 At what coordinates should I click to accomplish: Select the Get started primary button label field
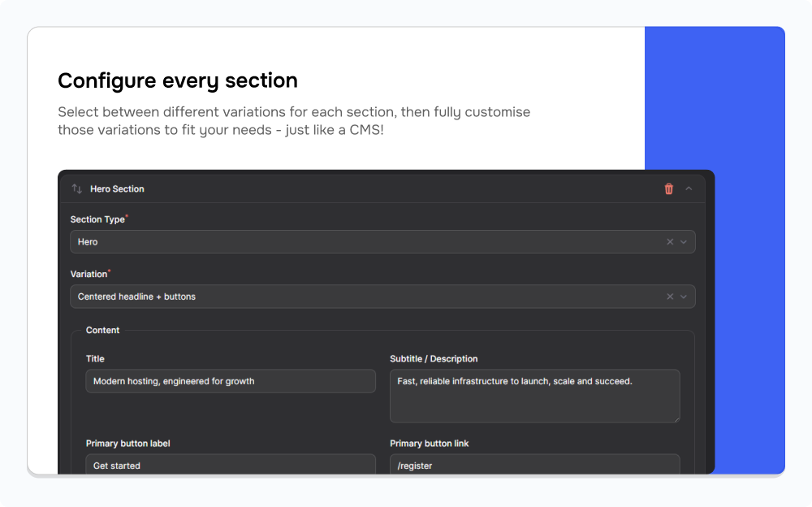click(x=231, y=465)
